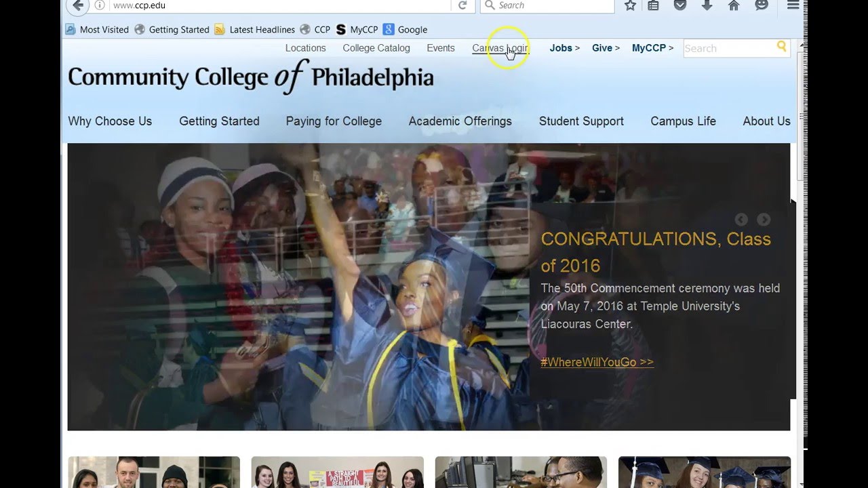Open the College Catalog link
The image size is (868, 488).
(376, 48)
